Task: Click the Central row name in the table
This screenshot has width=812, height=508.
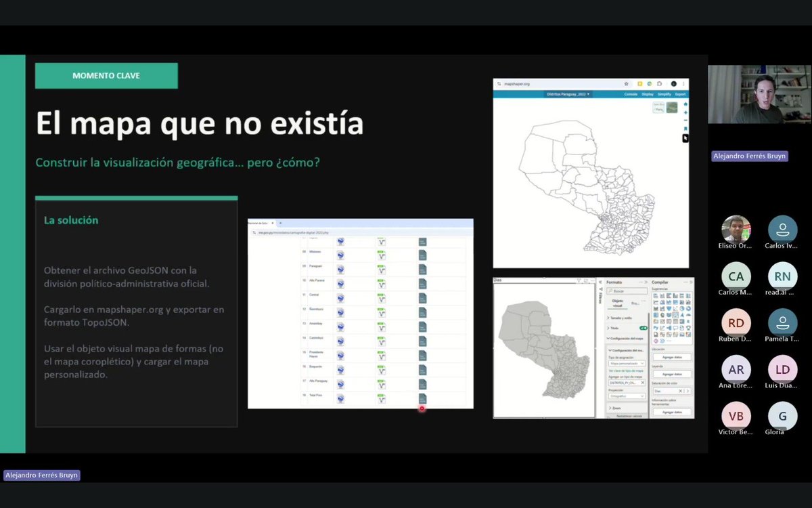Action: 313,295
